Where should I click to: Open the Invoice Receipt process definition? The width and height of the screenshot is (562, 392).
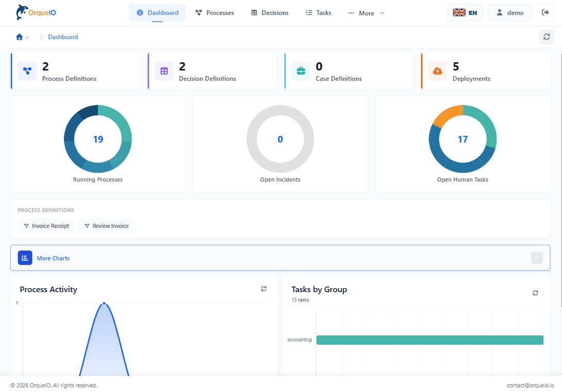pos(46,226)
